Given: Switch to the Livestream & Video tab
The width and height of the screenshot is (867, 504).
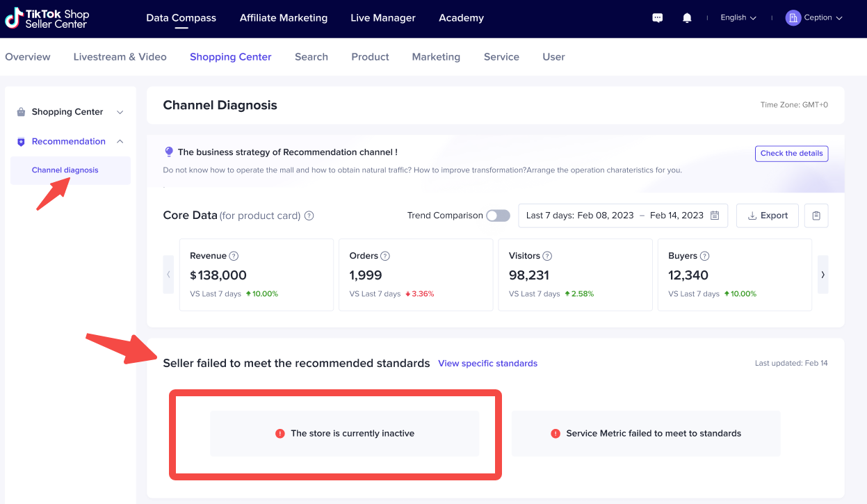Looking at the screenshot, I should 120,57.
